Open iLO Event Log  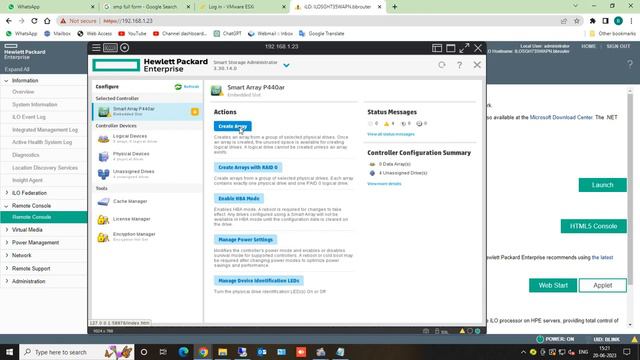[x=29, y=117]
